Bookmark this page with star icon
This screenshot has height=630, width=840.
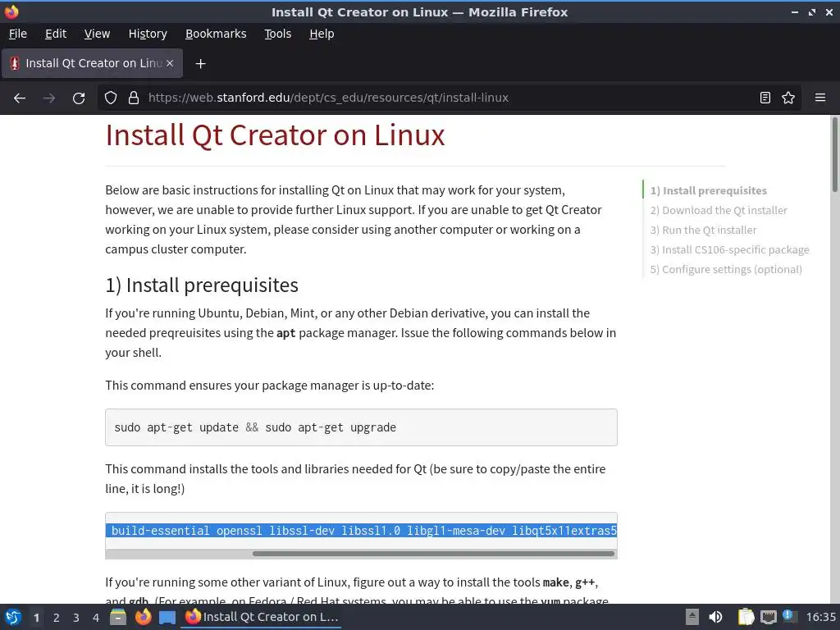point(788,98)
